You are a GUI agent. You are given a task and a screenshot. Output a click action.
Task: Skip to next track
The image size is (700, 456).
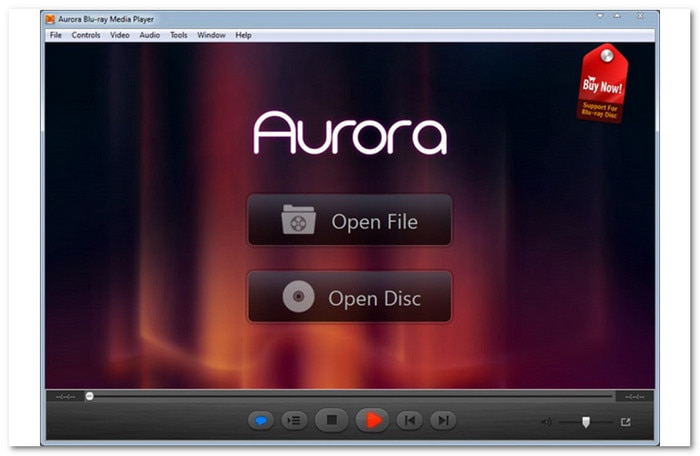(x=443, y=420)
